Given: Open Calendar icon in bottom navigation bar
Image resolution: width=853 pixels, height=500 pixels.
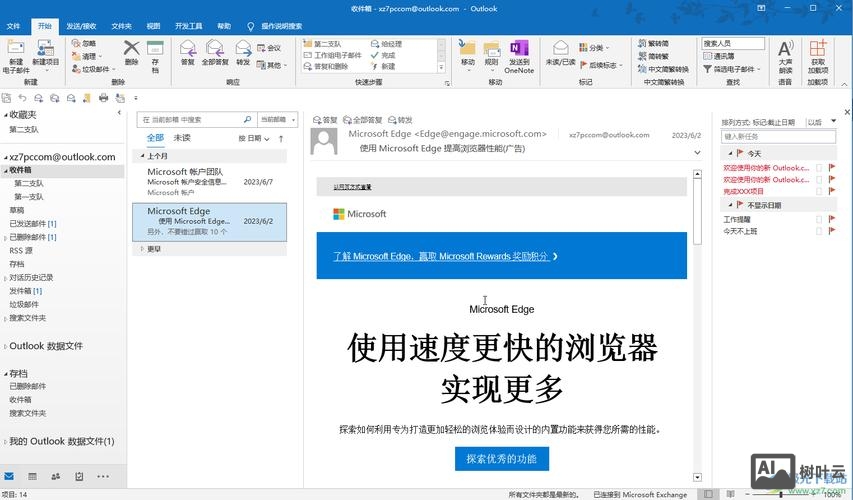Looking at the screenshot, I should pos(33,476).
